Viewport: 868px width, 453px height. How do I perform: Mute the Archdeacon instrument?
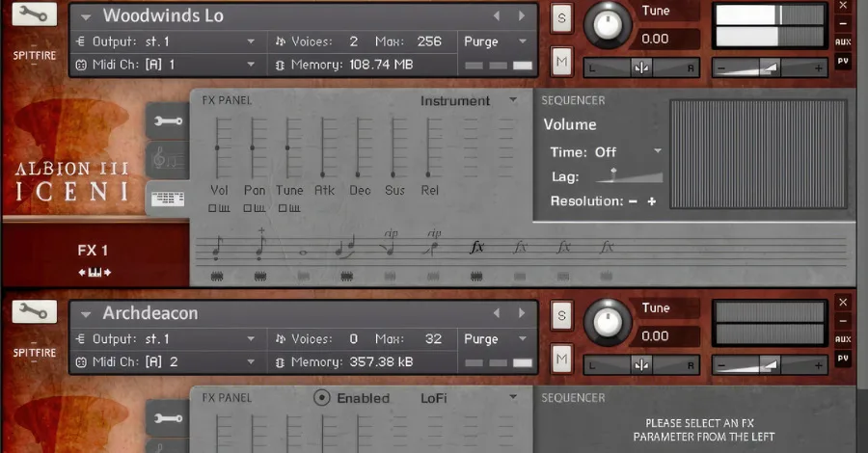pyautogui.click(x=562, y=359)
